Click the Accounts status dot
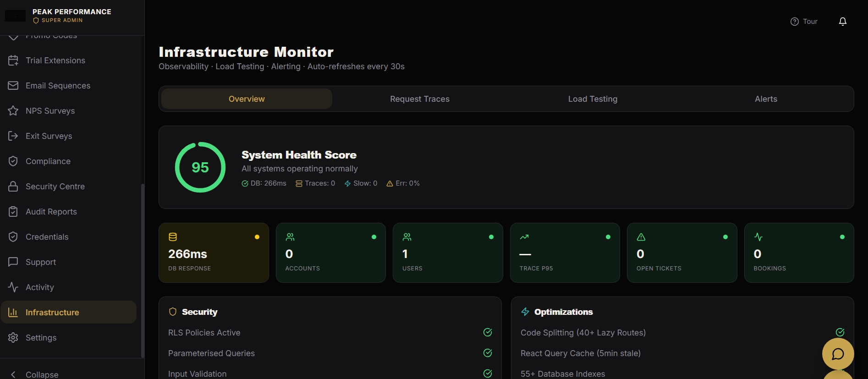The height and width of the screenshot is (379, 868). point(374,237)
